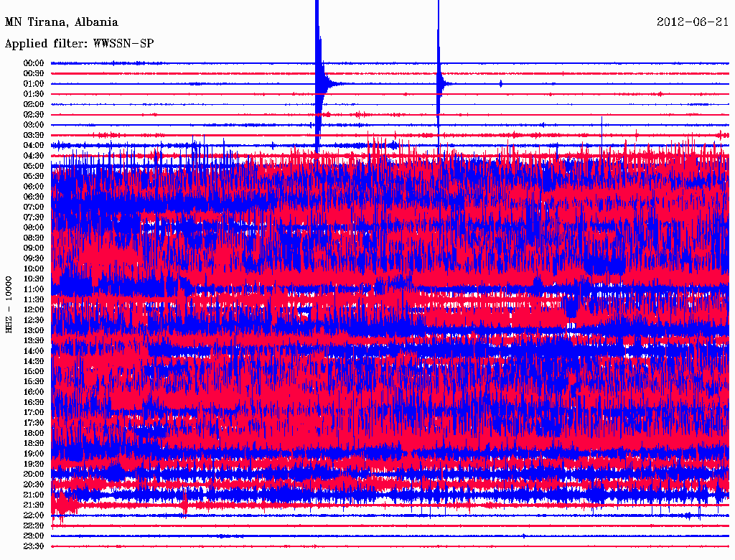The image size is (735, 560).
Task: Click the 'MN Tirana, Albania' station title
Action: [62, 22]
